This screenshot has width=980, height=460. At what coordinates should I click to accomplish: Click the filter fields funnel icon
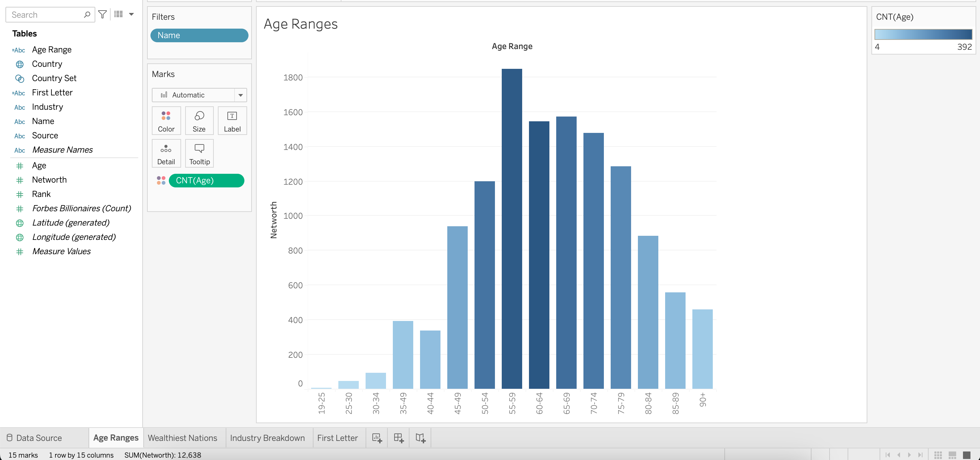(x=102, y=14)
